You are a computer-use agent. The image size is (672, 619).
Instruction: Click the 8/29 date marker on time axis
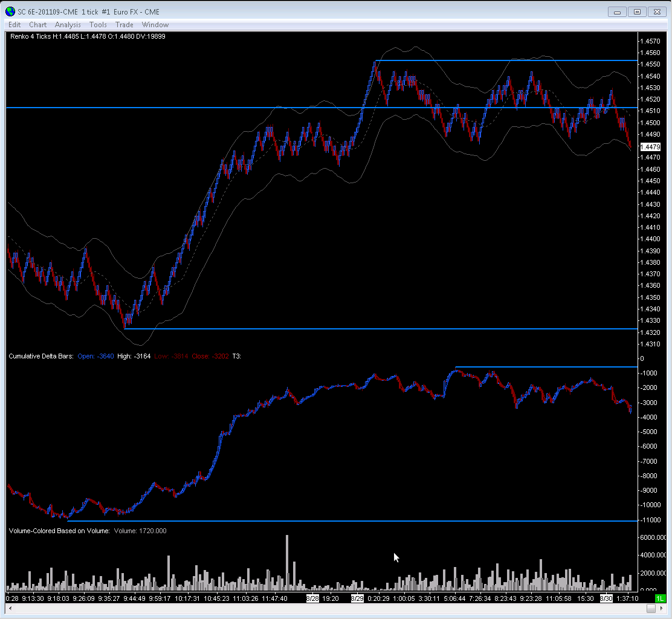[357, 598]
